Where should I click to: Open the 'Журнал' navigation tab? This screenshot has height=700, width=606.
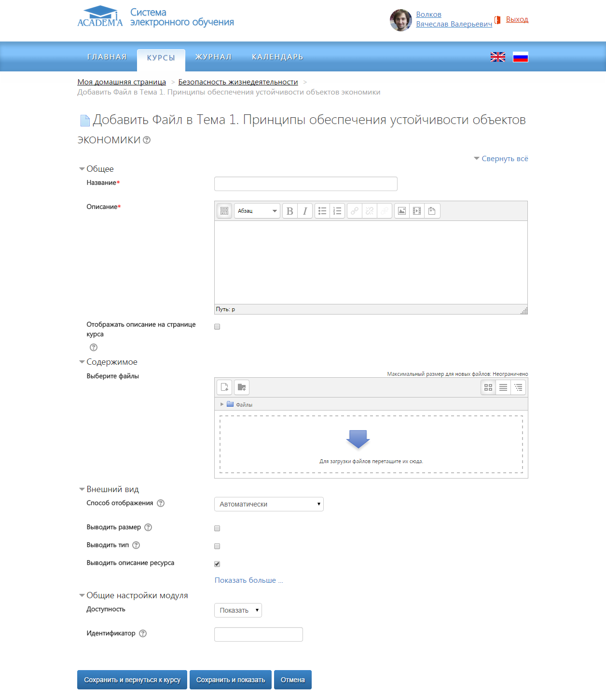213,57
